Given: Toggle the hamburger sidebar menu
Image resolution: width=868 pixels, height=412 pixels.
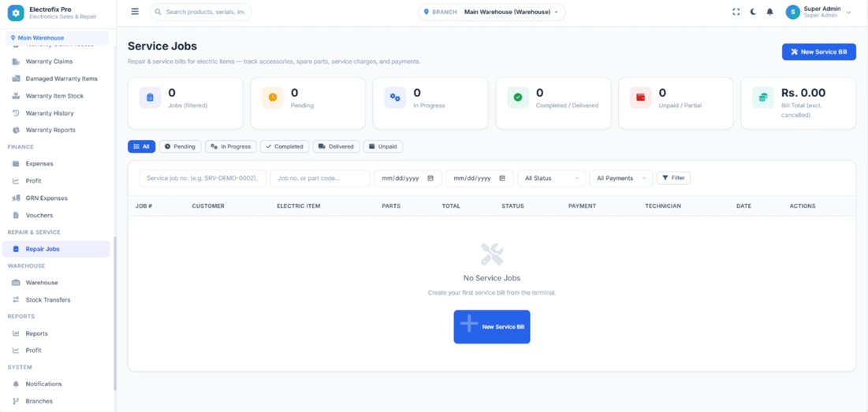Looking at the screenshot, I should pyautogui.click(x=135, y=12).
